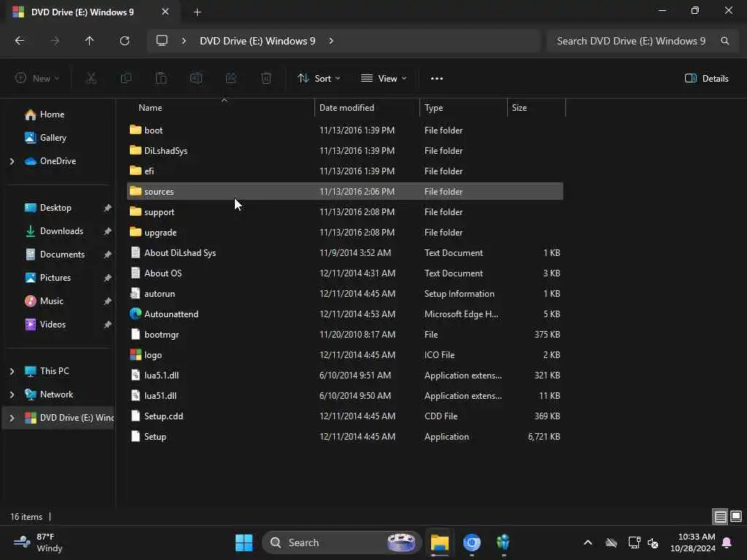Open the Windows Start menu
Viewport: 747px width, 560px height.
click(x=244, y=542)
